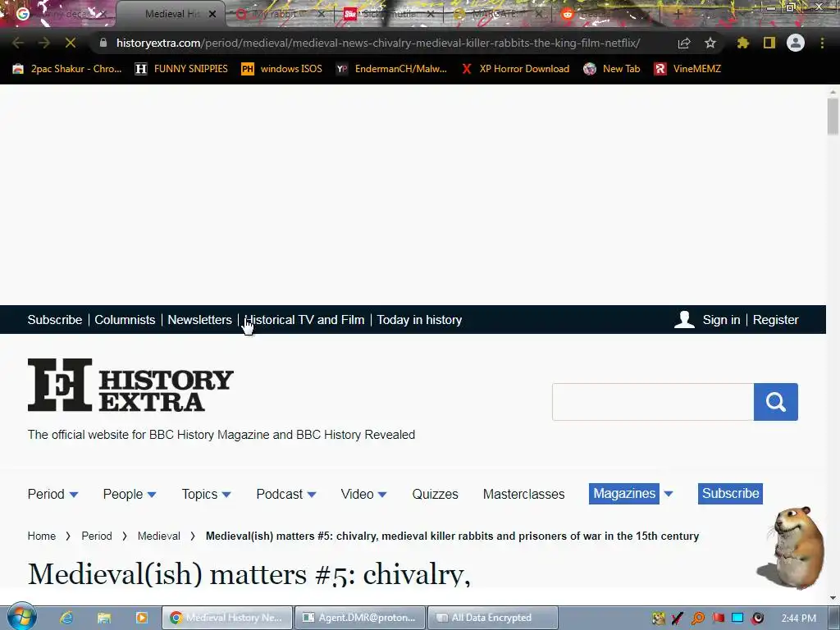Screen dimensions: 840x630
Task: Expand the Topics dropdown menu
Action: coord(206,494)
